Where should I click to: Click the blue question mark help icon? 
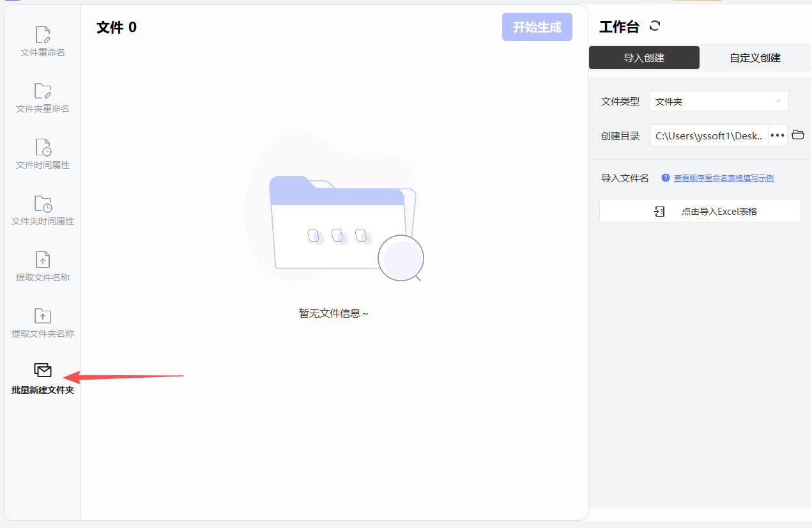point(666,178)
